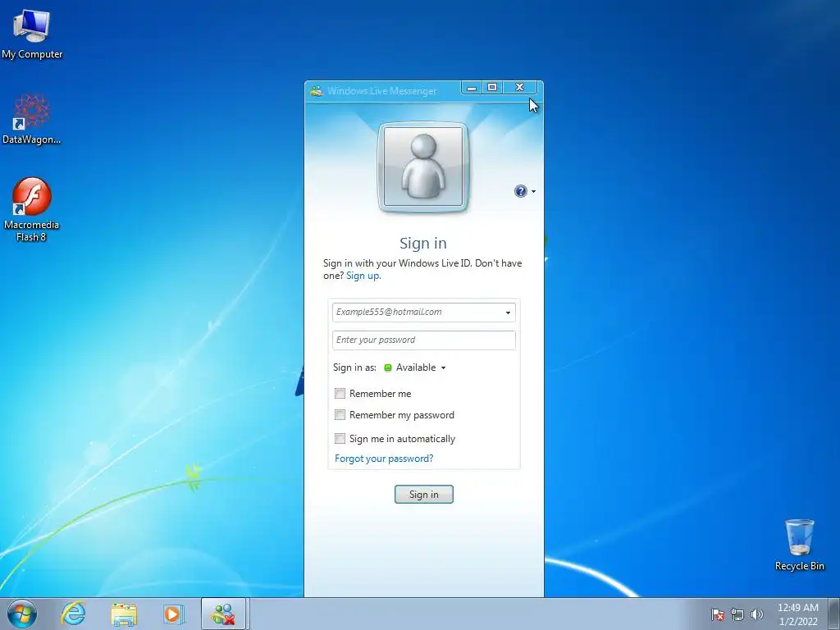Click the Sign up link

click(363, 276)
